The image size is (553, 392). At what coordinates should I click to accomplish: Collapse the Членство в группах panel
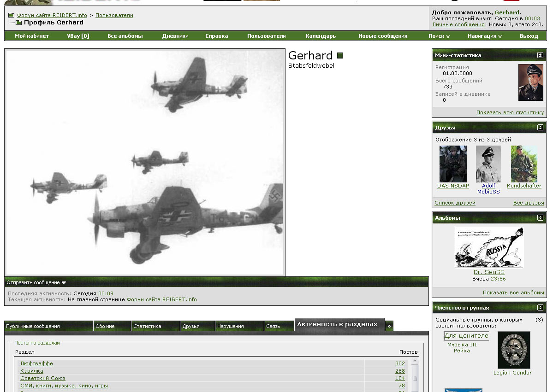click(x=540, y=308)
